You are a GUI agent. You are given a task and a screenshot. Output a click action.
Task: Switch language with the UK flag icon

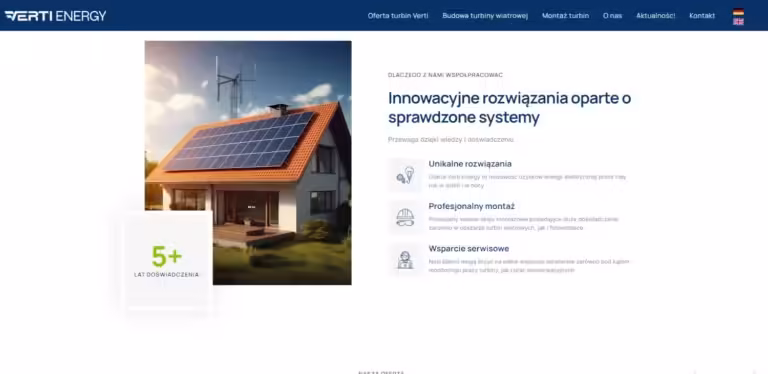(x=738, y=22)
